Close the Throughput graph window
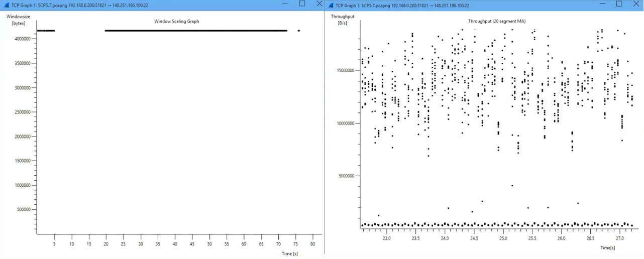Image resolution: width=644 pixels, height=259 pixels. (x=636, y=4)
